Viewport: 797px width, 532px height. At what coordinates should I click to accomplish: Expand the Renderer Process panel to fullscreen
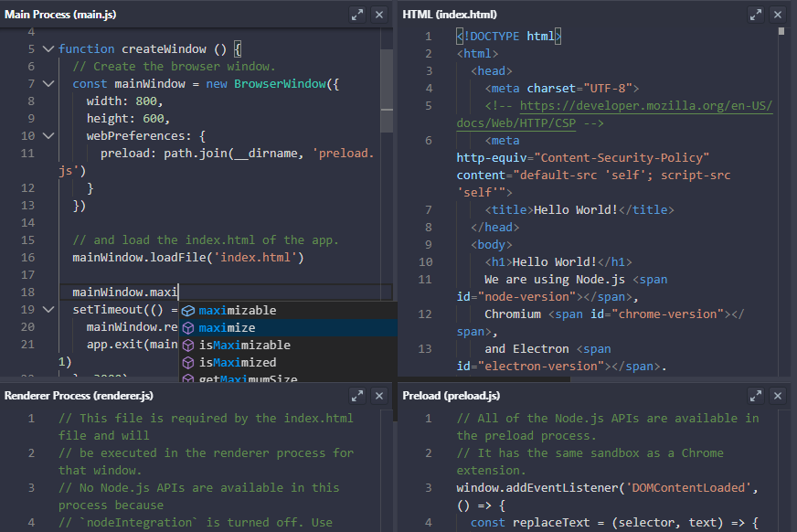coord(359,396)
